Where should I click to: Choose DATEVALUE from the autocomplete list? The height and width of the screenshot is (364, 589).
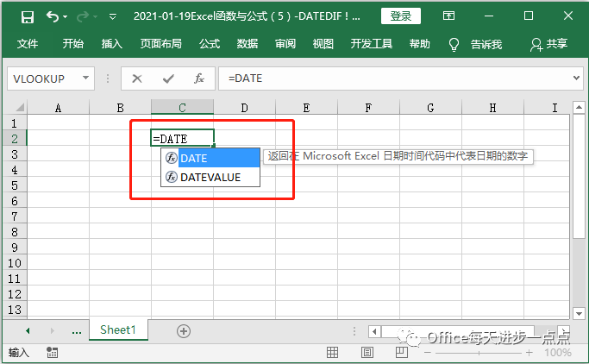pos(210,177)
